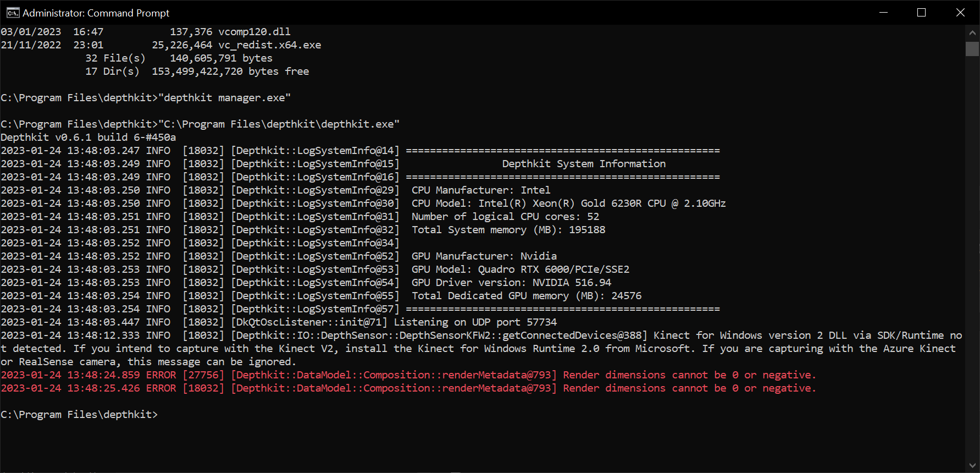
Task: Click the "Listening on UDP port 57734" text
Action: point(475,322)
